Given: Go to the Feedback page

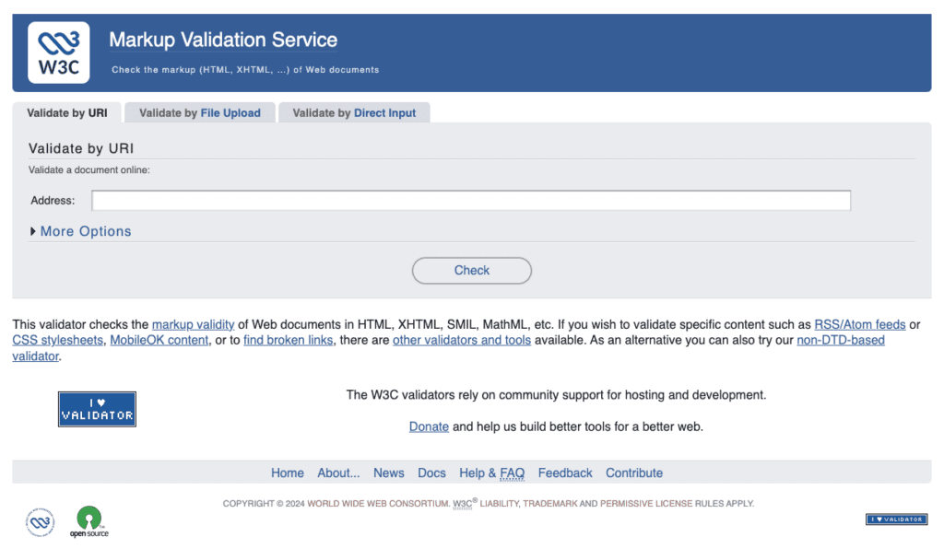Looking at the screenshot, I should tap(565, 472).
